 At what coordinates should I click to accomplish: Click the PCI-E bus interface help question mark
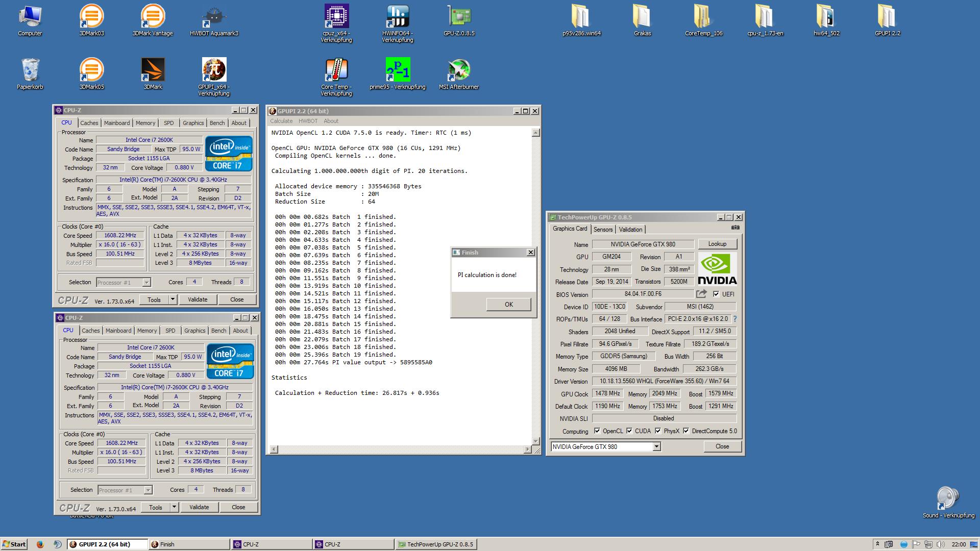point(735,319)
